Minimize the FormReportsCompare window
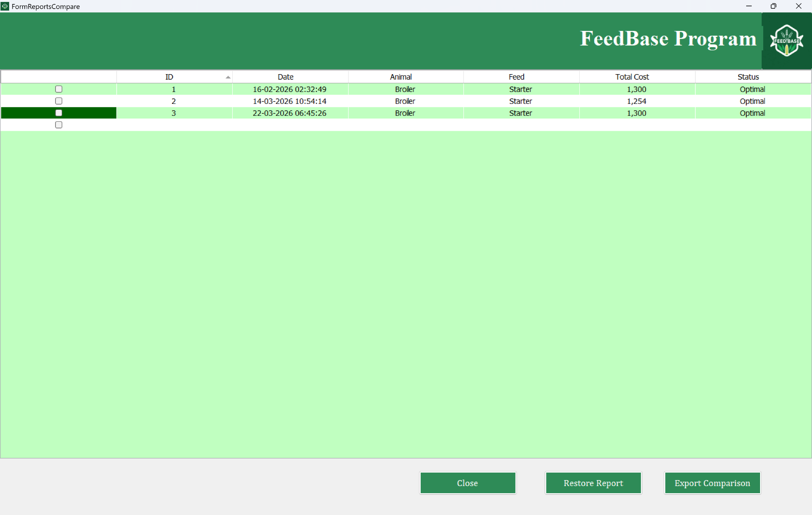This screenshot has width=812, height=515. pos(749,6)
